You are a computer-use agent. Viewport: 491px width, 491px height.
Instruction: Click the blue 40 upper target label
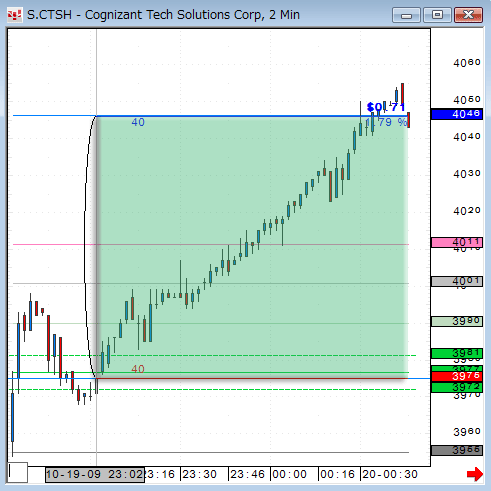click(138, 122)
